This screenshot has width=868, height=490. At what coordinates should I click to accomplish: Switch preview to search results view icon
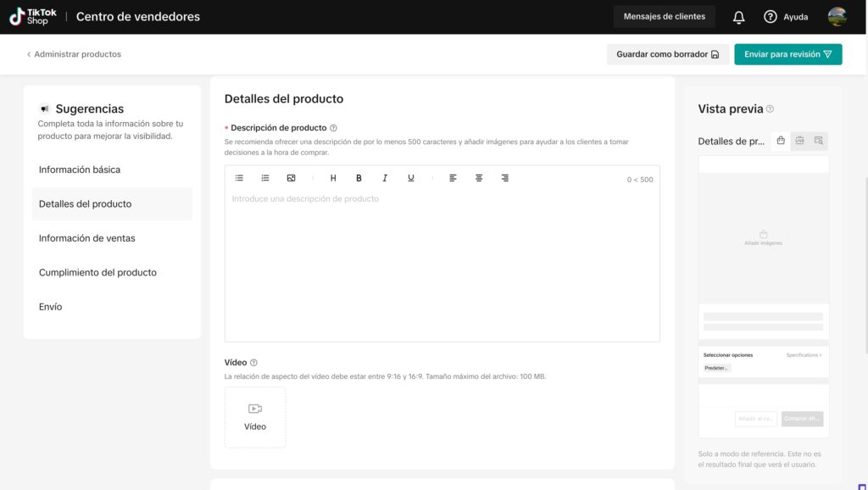coord(818,141)
